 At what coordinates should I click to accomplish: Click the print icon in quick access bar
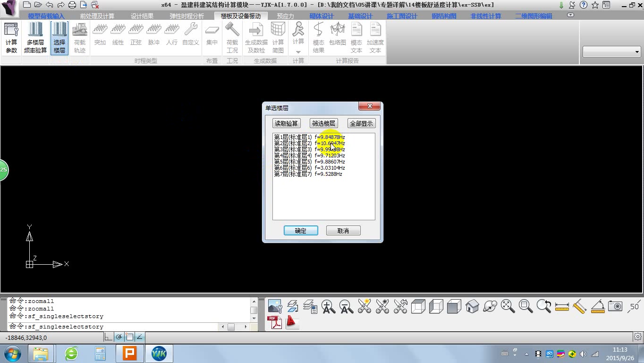pyautogui.click(x=72, y=5)
